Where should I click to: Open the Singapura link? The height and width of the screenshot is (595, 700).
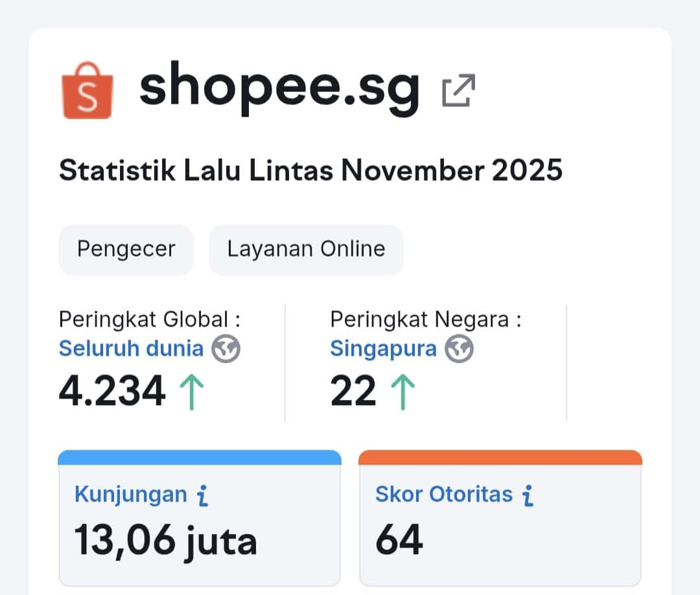(382, 349)
